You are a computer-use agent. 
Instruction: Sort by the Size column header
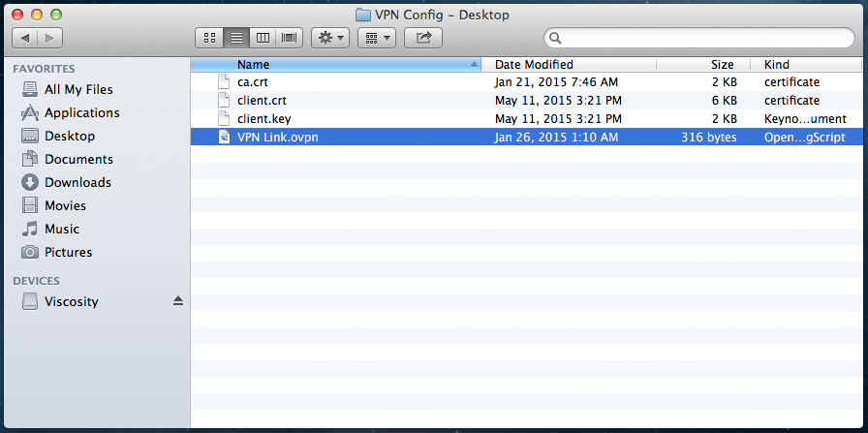(703, 64)
